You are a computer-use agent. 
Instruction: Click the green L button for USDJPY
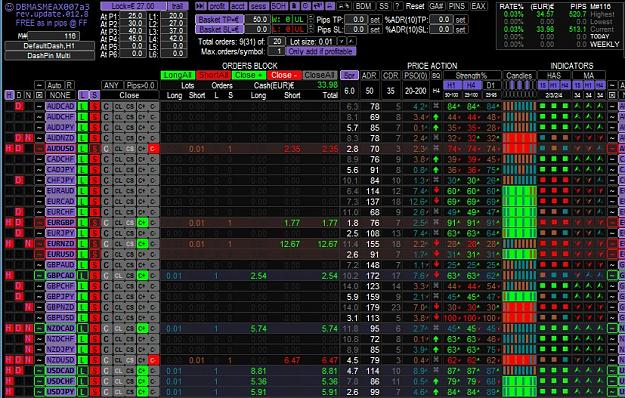click(x=83, y=392)
